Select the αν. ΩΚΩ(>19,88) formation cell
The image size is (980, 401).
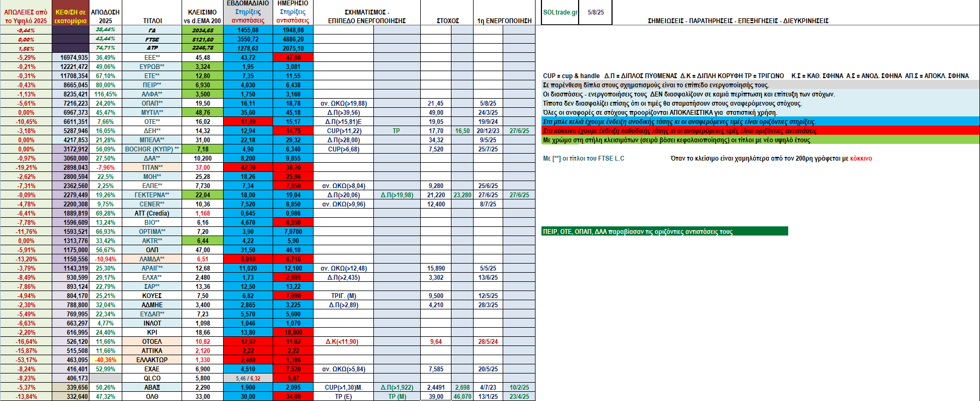[343, 103]
